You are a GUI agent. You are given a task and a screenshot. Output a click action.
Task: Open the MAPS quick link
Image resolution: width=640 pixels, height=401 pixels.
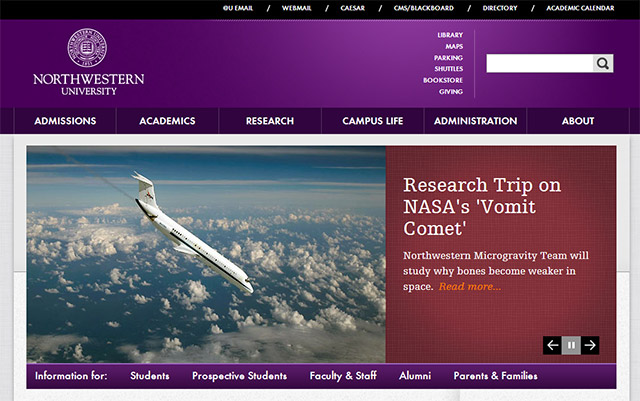pyautogui.click(x=454, y=47)
